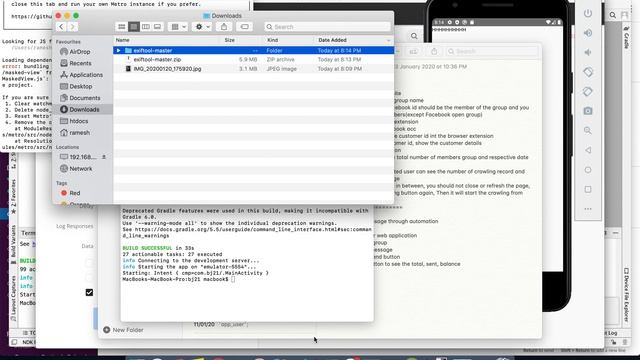This screenshot has height=360, width=640.
Task: Click emulator power button
Action: [588, 13]
